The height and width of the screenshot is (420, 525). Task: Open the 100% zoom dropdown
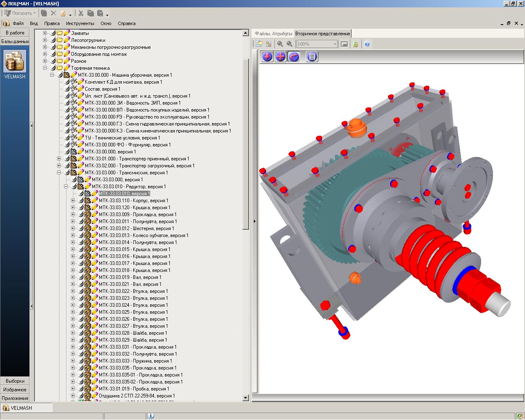tap(335, 44)
